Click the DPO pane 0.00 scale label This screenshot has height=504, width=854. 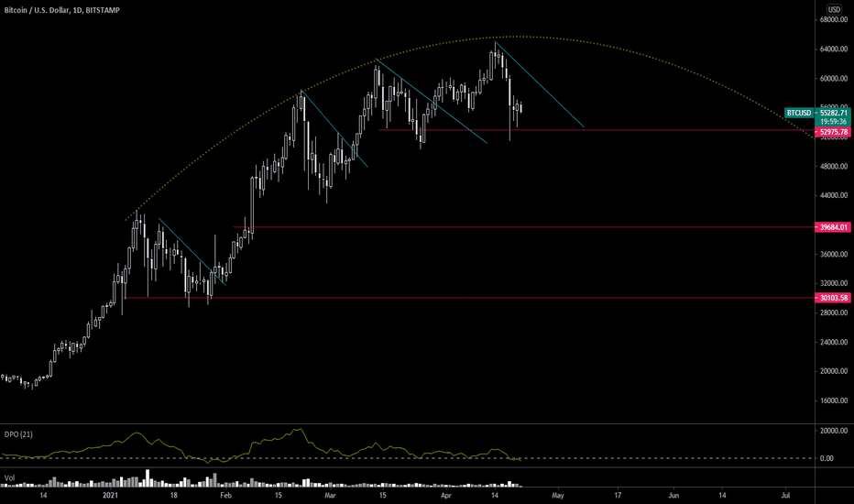827,458
